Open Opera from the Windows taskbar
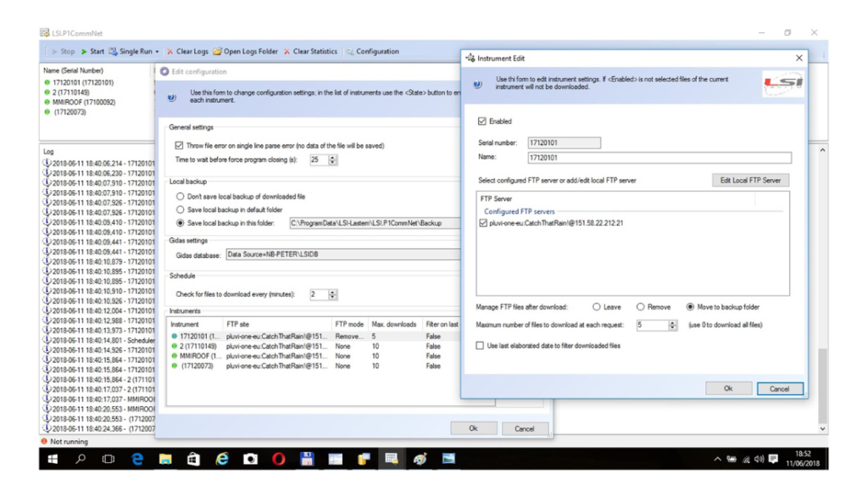 pos(278,459)
